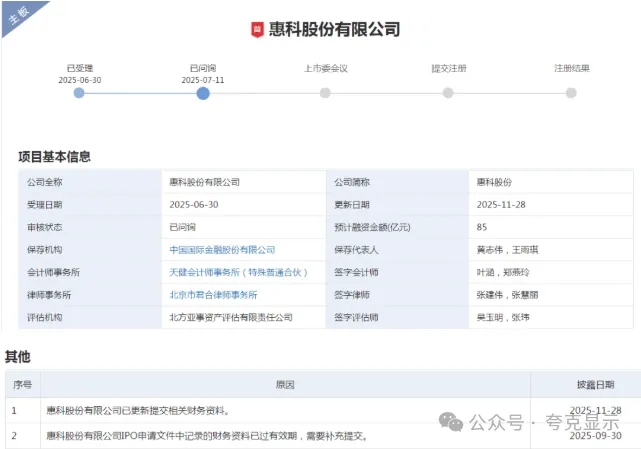Click the 序号 column header
The height and width of the screenshot is (449, 641).
point(22,384)
